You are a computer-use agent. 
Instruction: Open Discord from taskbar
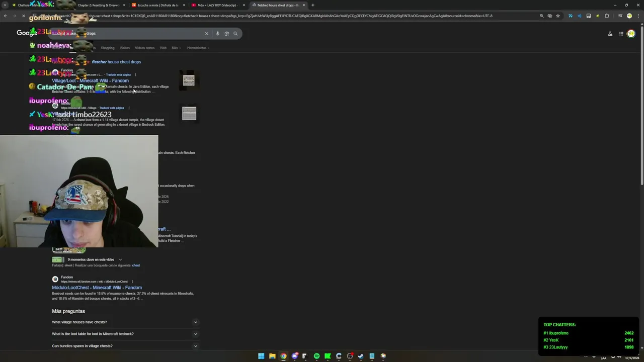click(294, 356)
